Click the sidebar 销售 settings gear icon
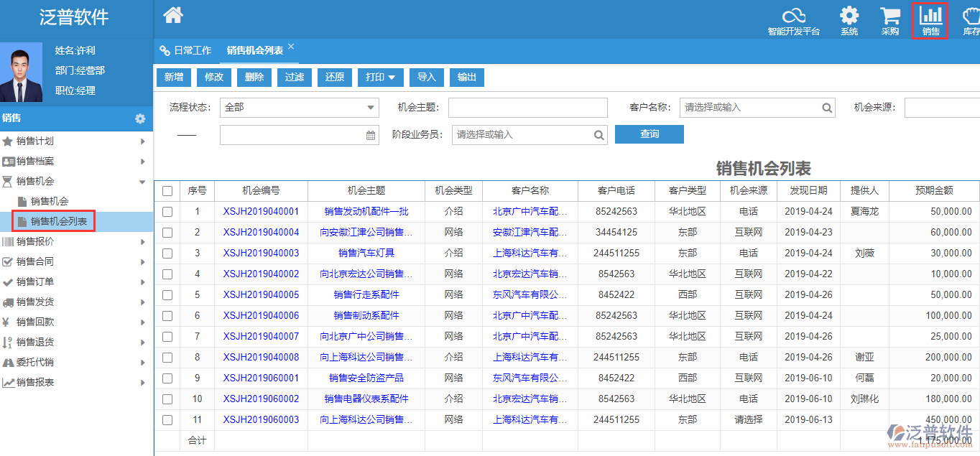Screen dimensions: 980x456 pos(140,118)
